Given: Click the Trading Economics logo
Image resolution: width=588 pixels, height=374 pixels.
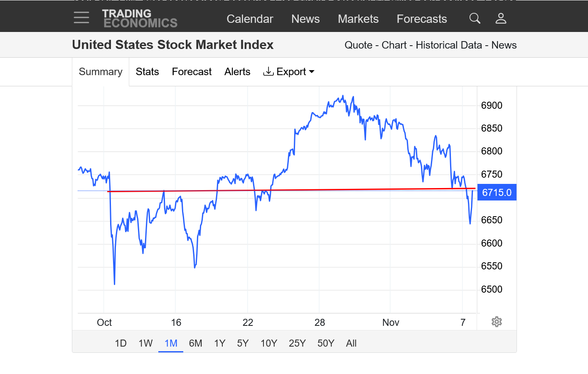Looking at the screenshot, I should click(140, 19).
